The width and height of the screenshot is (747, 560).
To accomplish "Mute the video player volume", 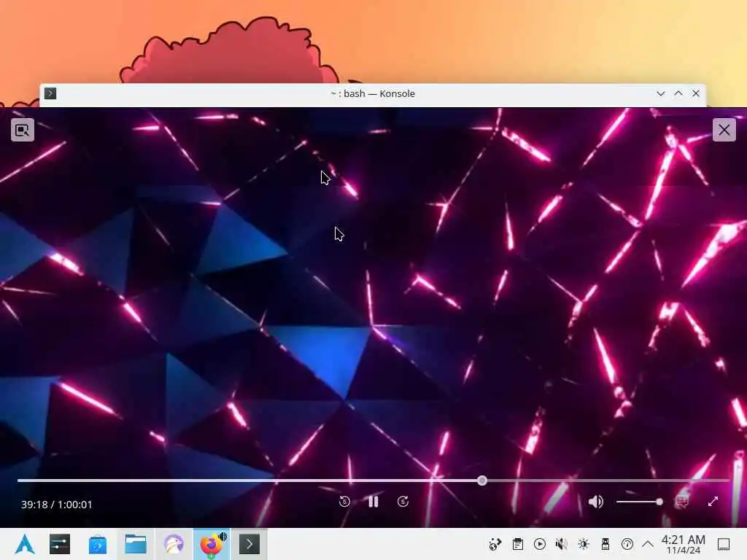I will [x=595, y=502].
